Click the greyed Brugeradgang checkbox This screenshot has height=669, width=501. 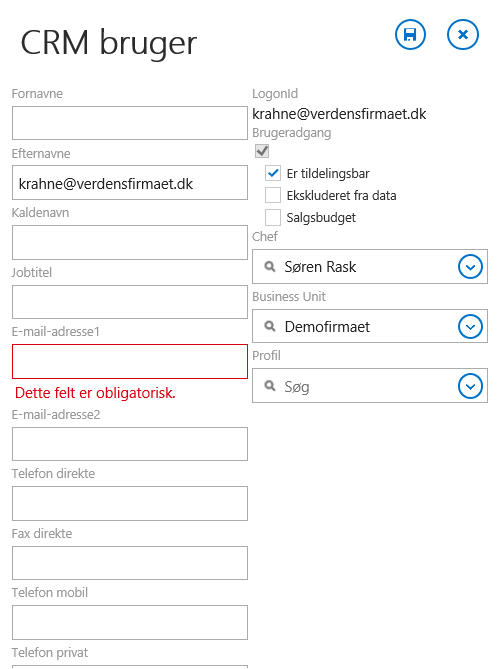click(262, 151)
